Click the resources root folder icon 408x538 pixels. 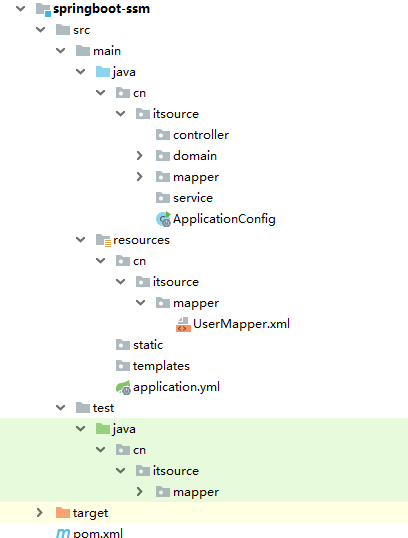(103, 240)
